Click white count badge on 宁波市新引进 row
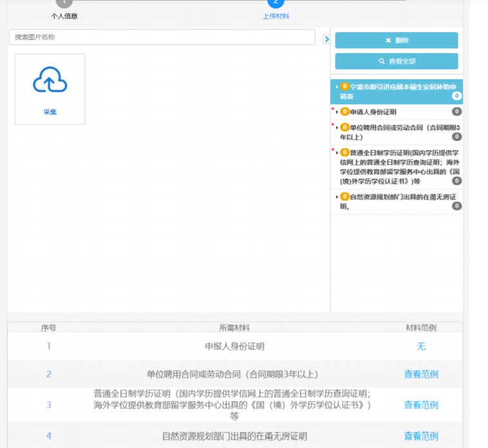Image resolution: width=488 pixels, height=448 pixels. pyautogui.click(x=456, y=96)
